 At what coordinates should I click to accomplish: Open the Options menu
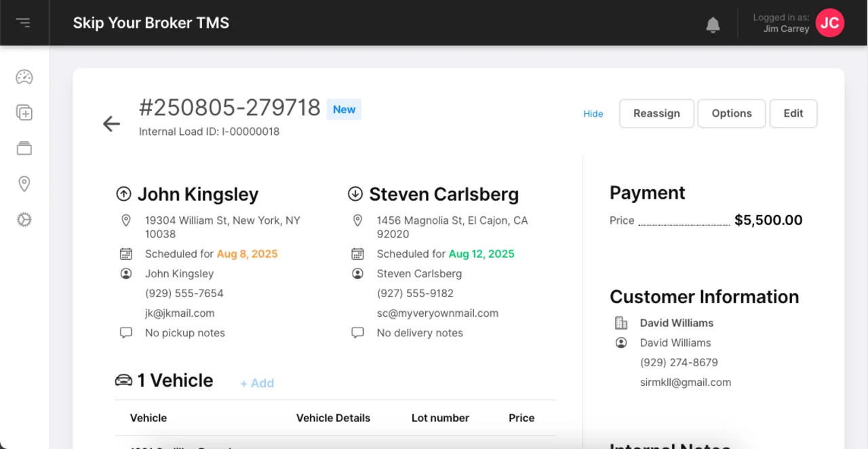(x=732, y=113)
